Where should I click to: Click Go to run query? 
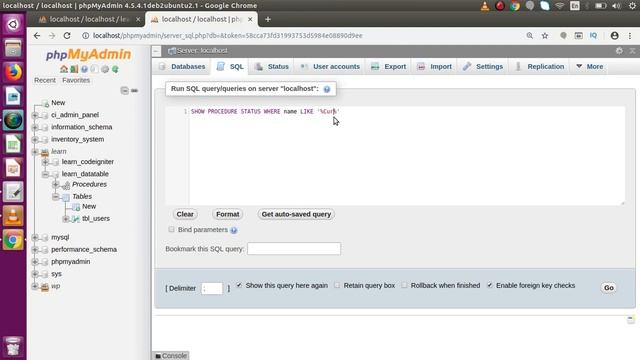(x=609, y=288)
